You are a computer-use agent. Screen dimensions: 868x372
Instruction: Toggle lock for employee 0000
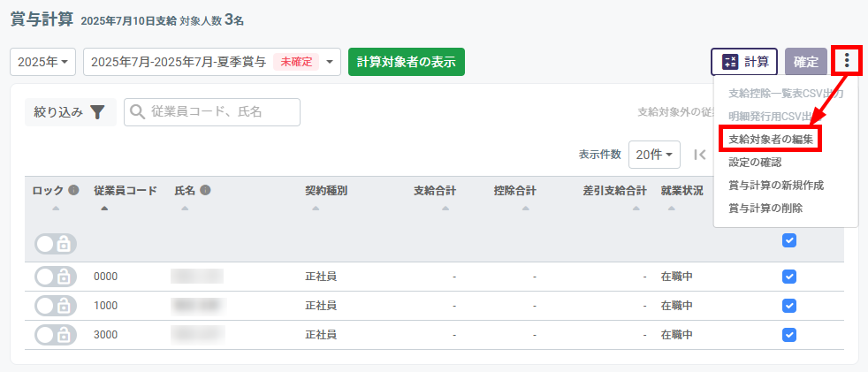(56, 277)
